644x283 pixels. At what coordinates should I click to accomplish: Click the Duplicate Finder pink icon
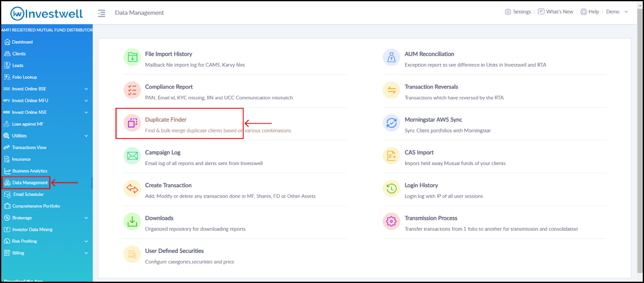(x=132, y=123)
